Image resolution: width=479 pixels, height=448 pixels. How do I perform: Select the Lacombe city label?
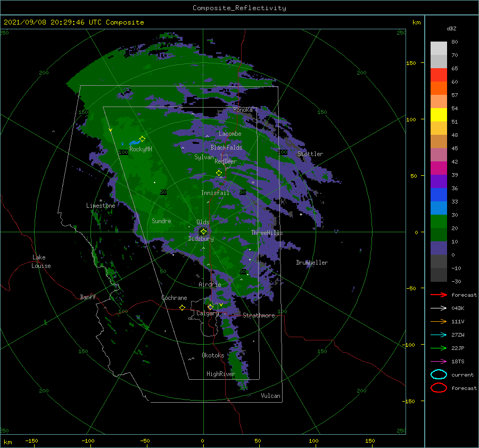pyautogui.click(x=230, y=134)
